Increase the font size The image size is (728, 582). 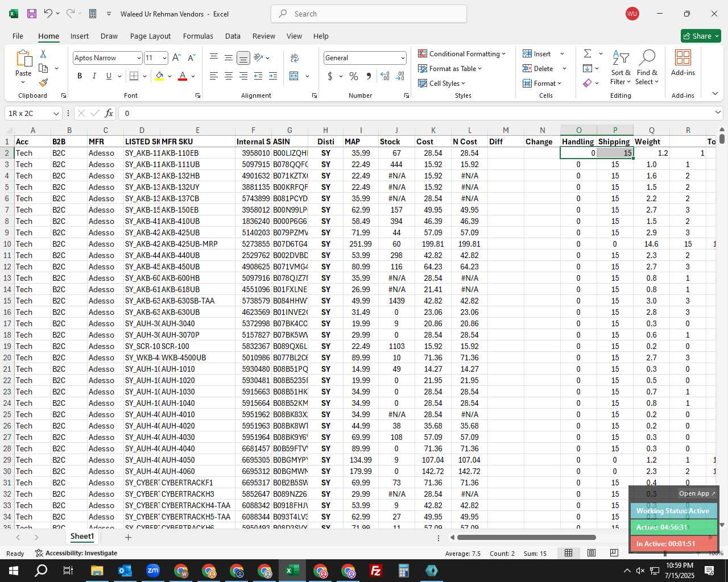click(176, 57)
